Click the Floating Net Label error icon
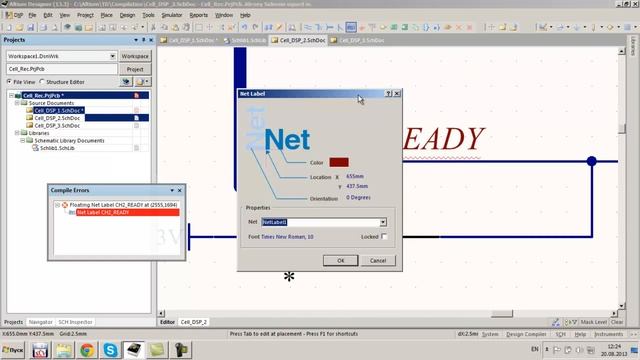The height and width of the screenshot is (360, 640). 65,205
